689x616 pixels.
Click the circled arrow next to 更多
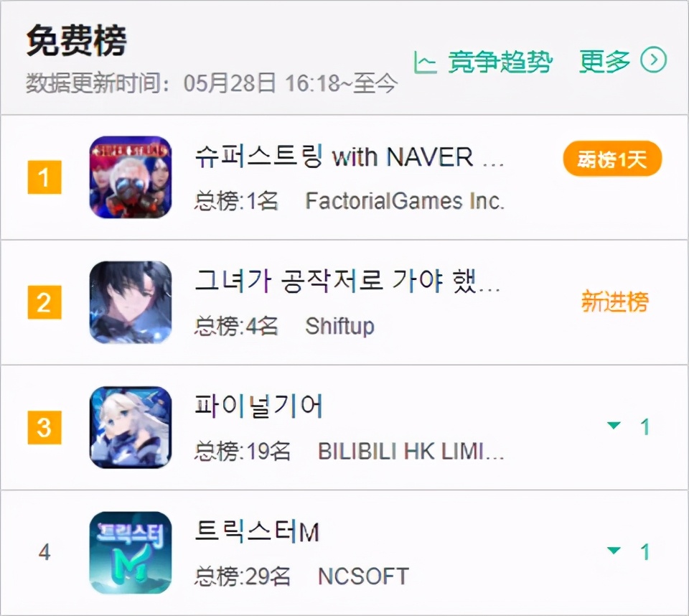653,60
